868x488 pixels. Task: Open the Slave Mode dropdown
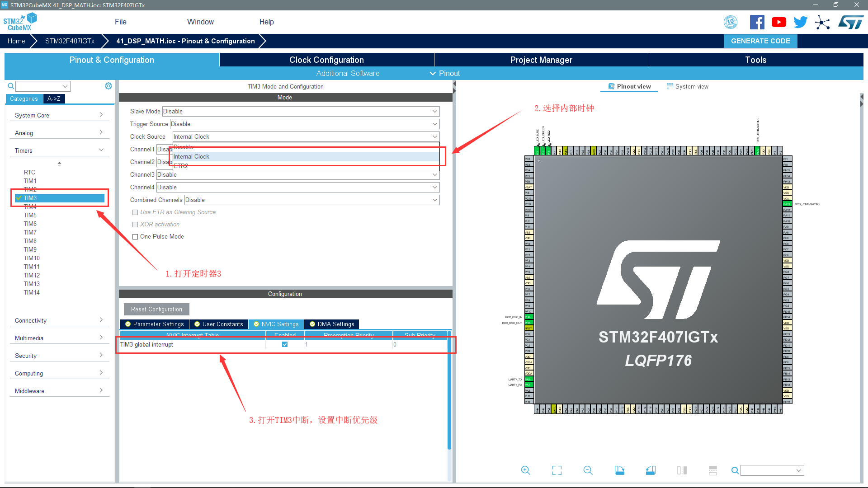pos(301,111)
